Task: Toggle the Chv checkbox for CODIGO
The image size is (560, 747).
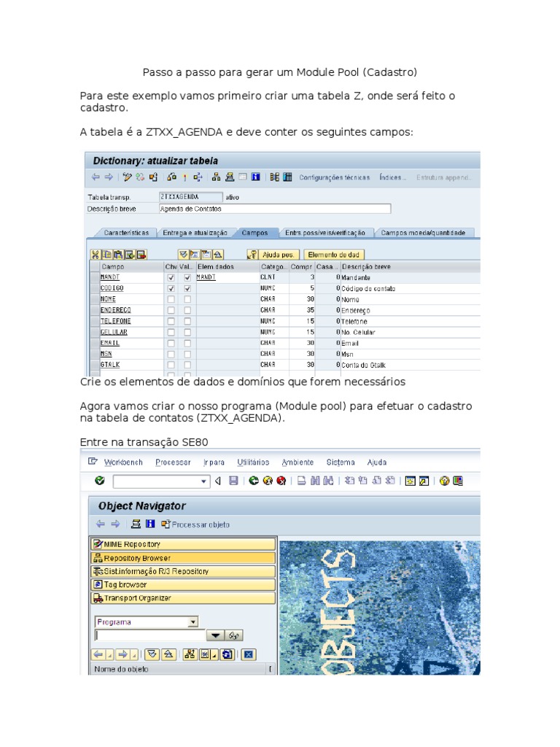Action: [x=171, y=288]
